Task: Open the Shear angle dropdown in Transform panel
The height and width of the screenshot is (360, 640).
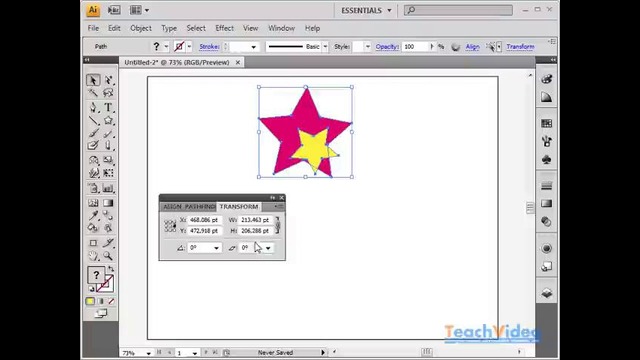Action: click(268, 248)
